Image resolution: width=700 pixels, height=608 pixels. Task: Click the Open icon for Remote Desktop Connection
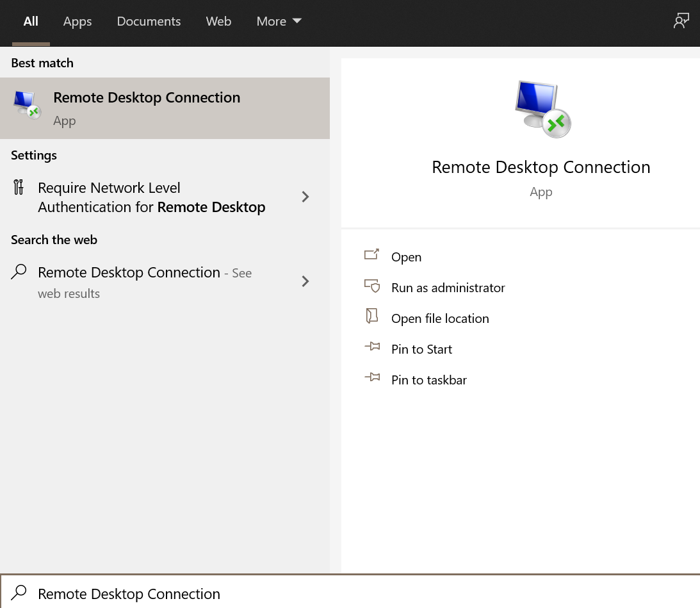tap(372, 254)
